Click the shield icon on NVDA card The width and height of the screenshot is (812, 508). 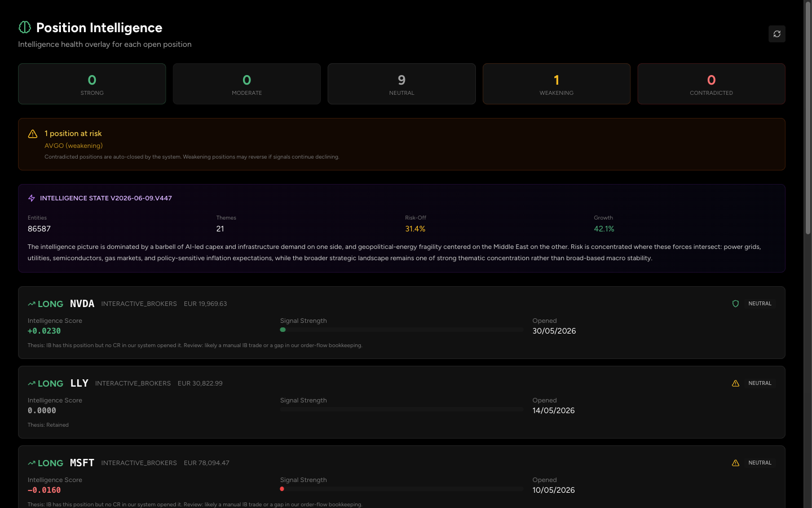pyautogui.click(x=735, y=304)
